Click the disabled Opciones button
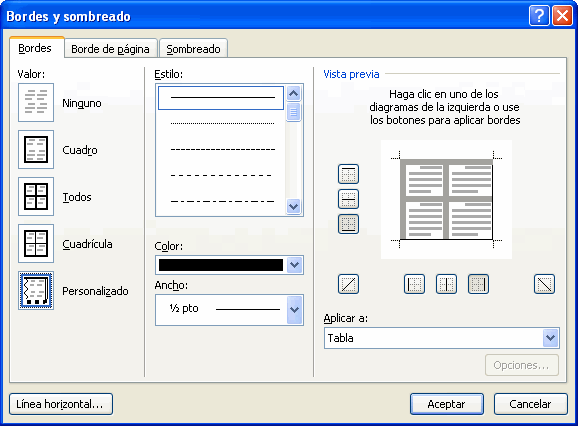Image resolution: width=578 pixels, height=426 pixels. 522,365
